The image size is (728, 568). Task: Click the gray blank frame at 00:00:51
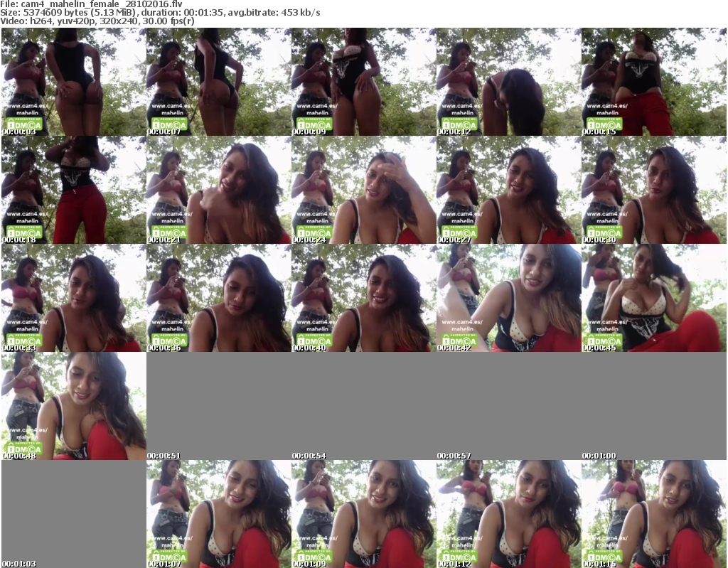[x=218, y=405]
